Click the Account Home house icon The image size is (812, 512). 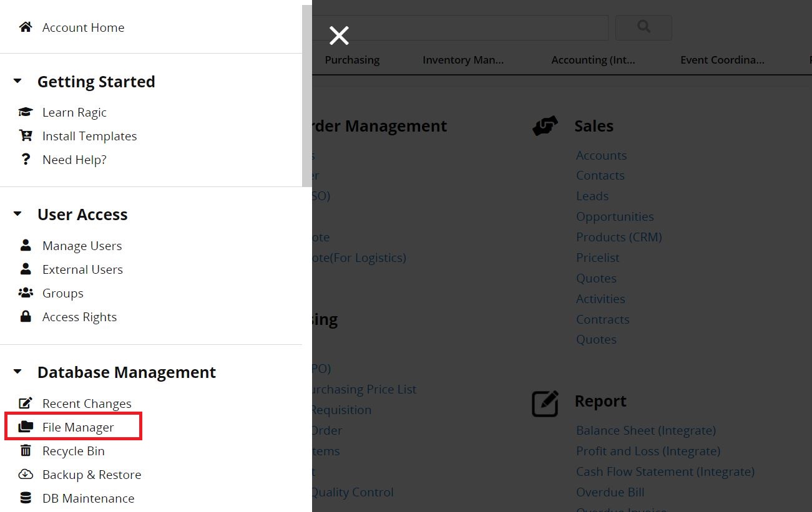click(x=26, y=27)
